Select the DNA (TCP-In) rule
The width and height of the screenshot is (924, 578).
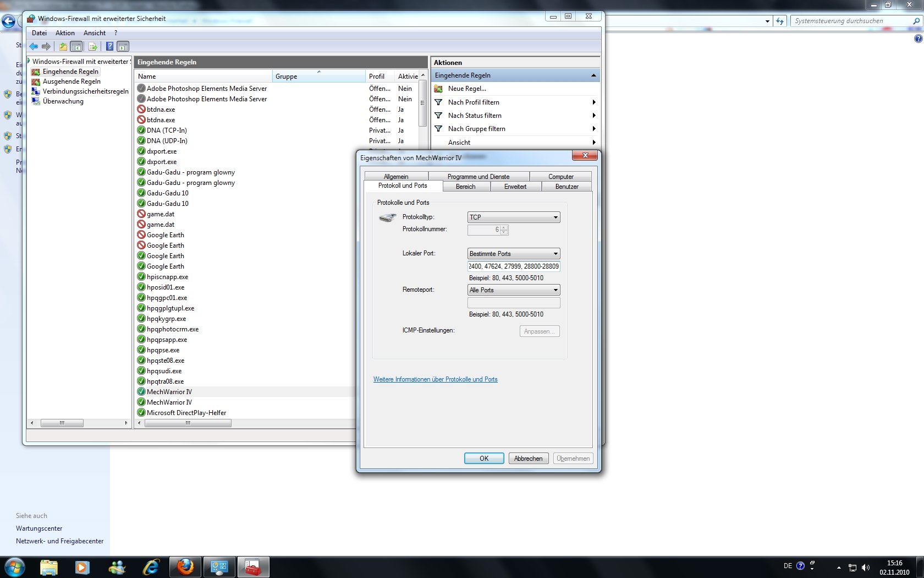[167, 130]
